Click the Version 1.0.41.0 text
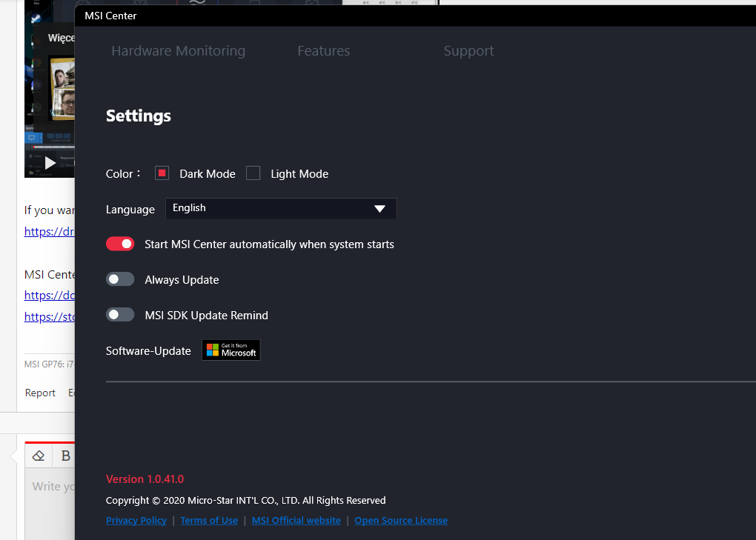The height and width of the screenshot is (540, 756). [145, 479]
